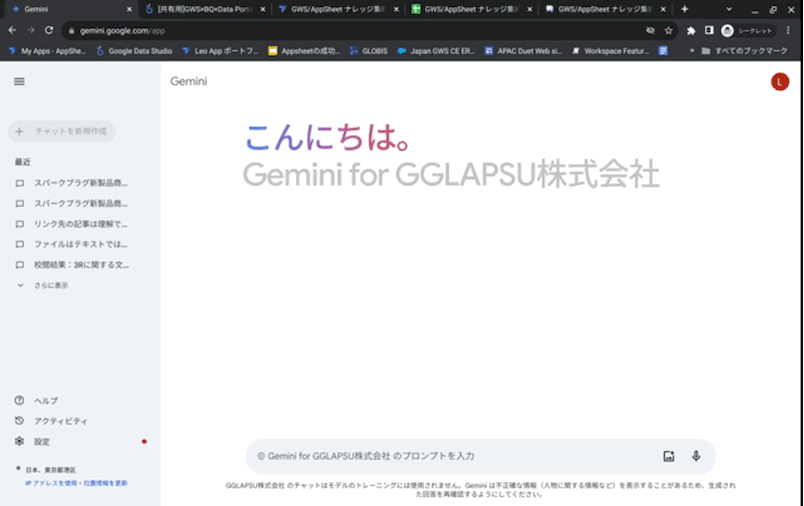Switch to the green-icon GWS/AppSheet ナレッジ tab
The image size is (804, 506).
(472, 9)
